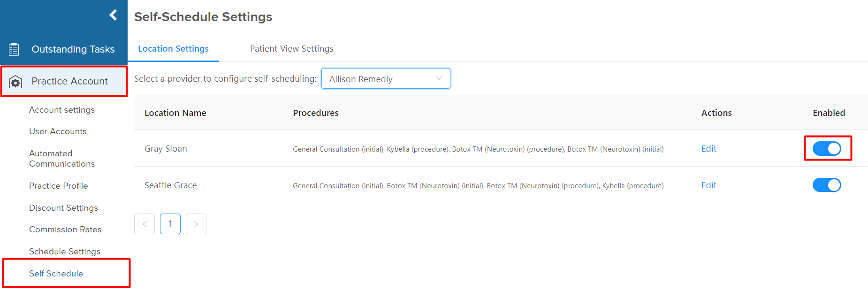
Task: Collapse the Practice Account menu section
Action: 64,81
